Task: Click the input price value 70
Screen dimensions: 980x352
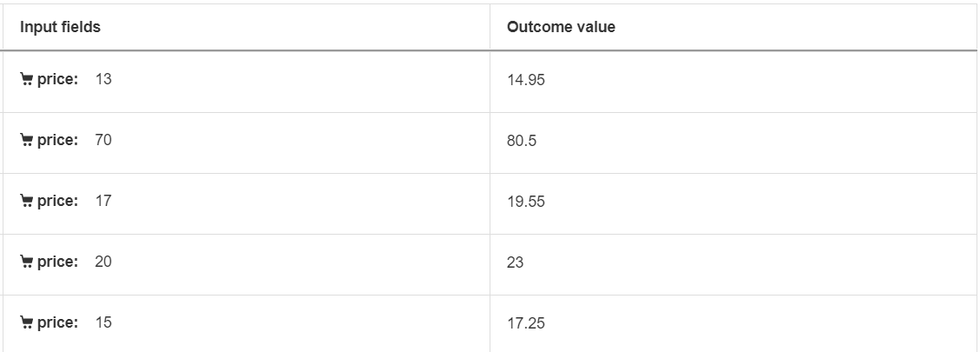Action: pos(103,140)
